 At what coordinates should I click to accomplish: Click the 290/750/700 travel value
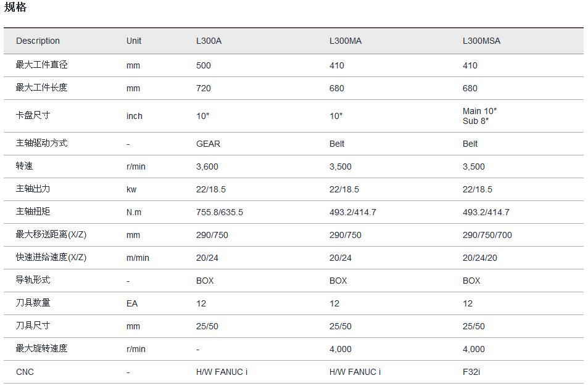point(487,235)
